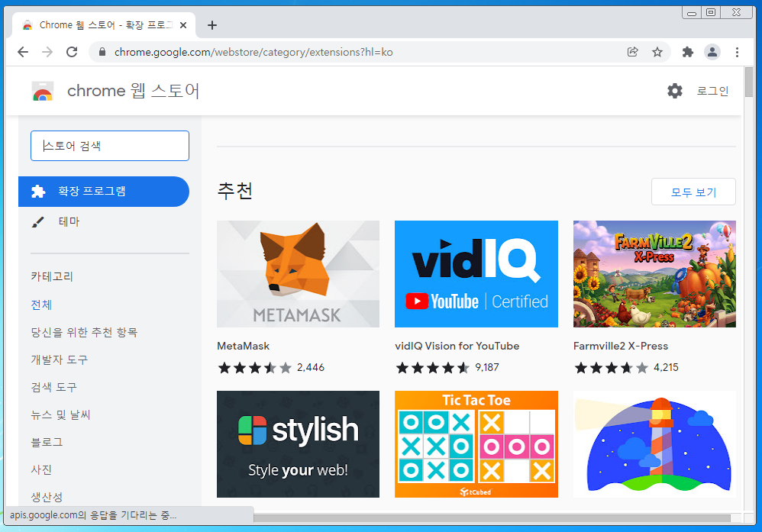Screen dimensions: 762x532
Task: Click the chrome 웹 스토어 header title
Action: pos(133,91)
